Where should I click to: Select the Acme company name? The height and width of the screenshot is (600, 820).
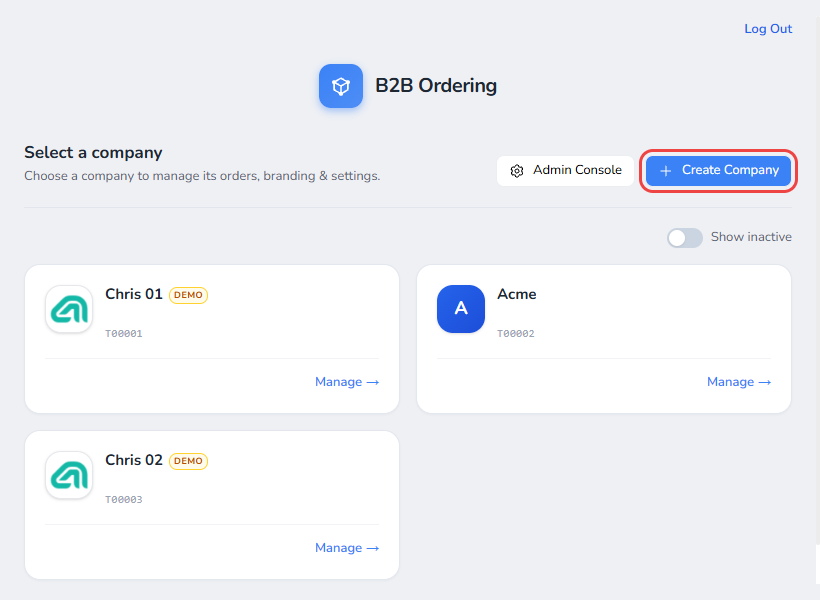tap(517, 294)
